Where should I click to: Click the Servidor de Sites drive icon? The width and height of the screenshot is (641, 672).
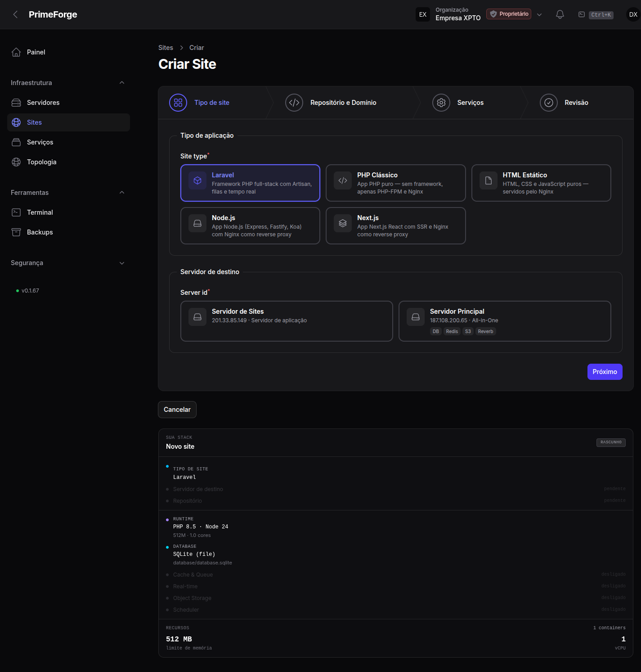[197, 317]
